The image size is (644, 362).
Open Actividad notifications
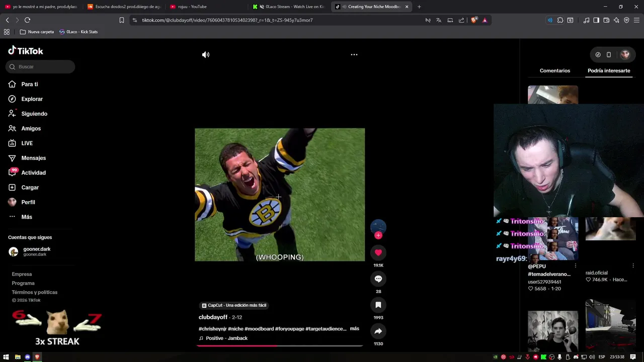(x=33, y=172)
